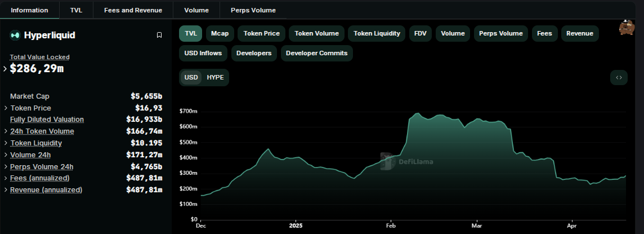Click the Dec x-axis label
This screenshot has height=234, width=644.
point(202,226)
